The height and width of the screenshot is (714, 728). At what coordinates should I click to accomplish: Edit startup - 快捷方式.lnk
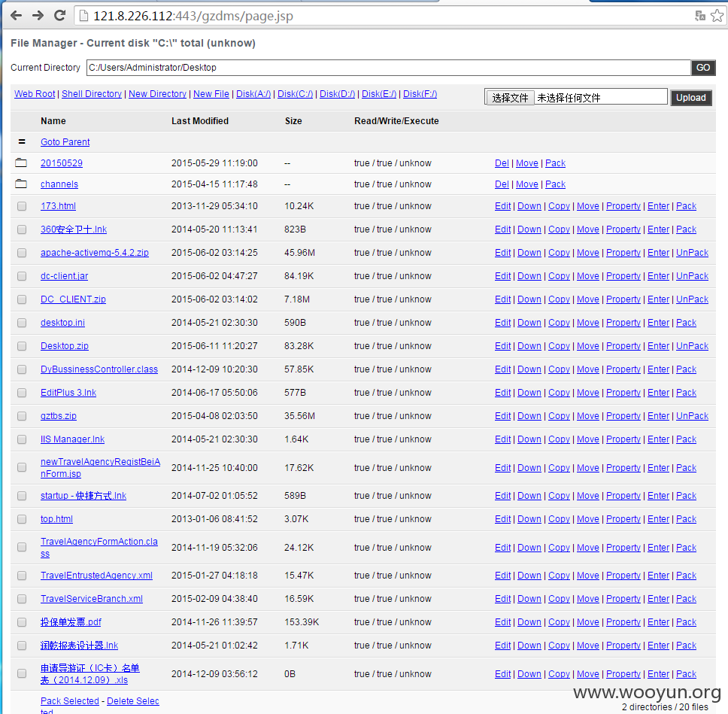pyautogui.click(x=503, y=496)
